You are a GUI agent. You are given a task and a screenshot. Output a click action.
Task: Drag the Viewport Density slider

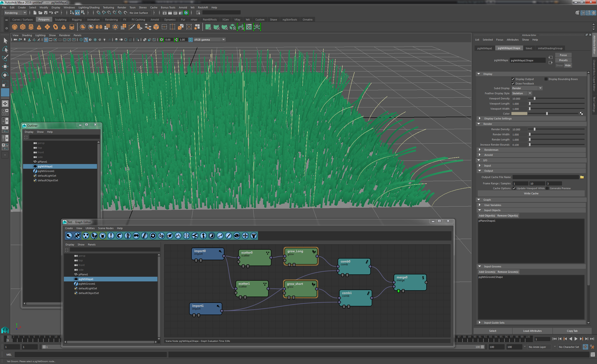pos(534,98)
